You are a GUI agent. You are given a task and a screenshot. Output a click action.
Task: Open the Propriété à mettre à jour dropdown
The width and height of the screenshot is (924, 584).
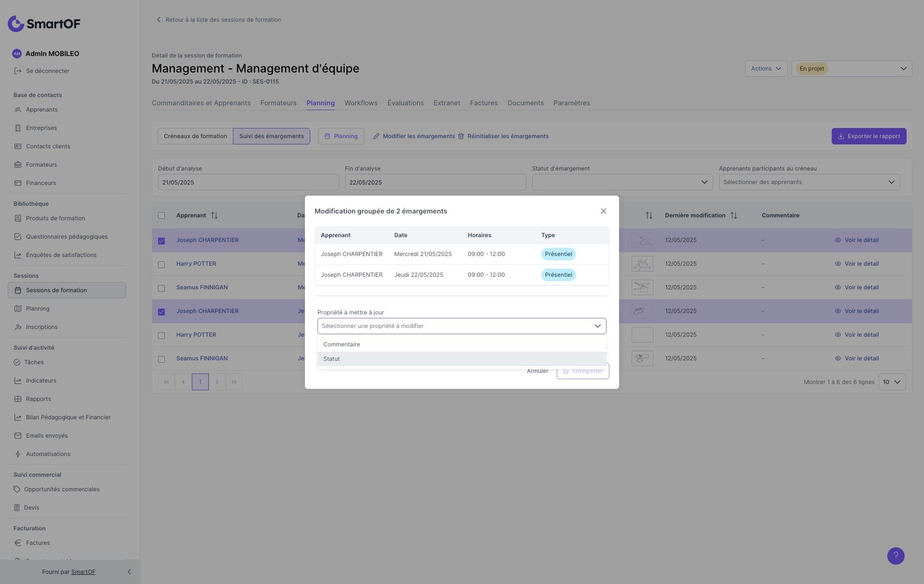tap(462, 326)
